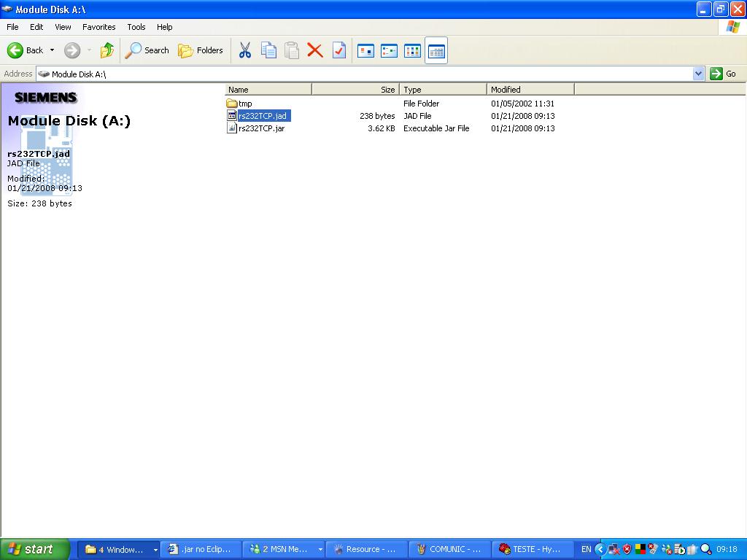Expand the '2 MSN Me...' group dropdown arrow
Screen dimensions: 747x560
click(x=320, y=550)
